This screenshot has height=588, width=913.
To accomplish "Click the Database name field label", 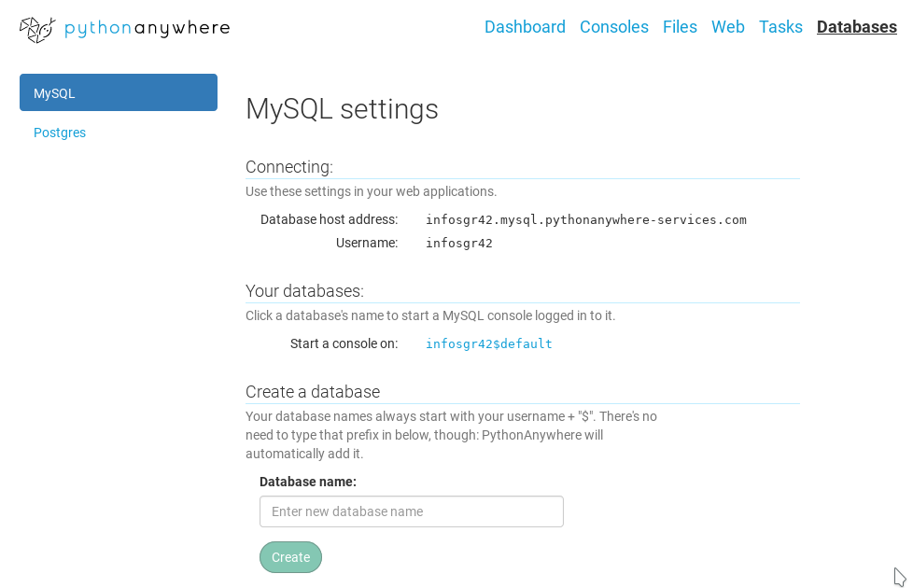I will [x=307, y=482].
